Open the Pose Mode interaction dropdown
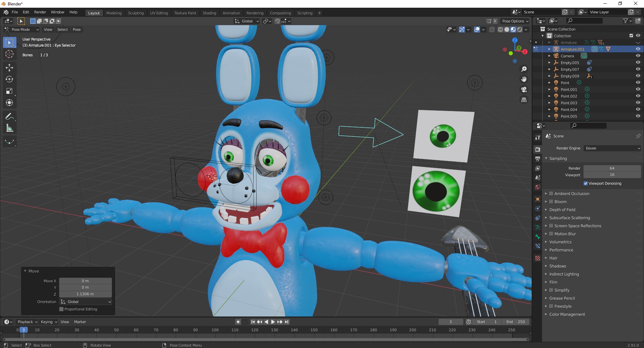 pyautogui.click(x=22, y=30)
